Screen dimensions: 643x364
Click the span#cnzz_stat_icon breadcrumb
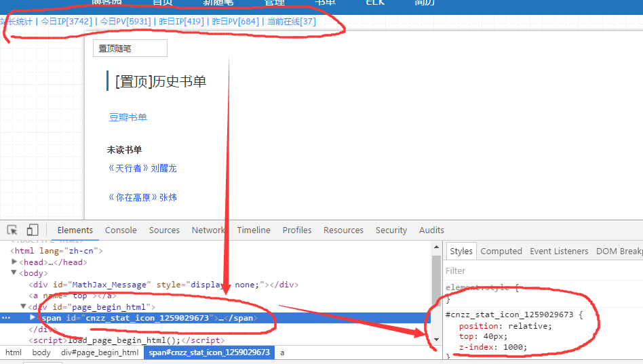point(209,352)
